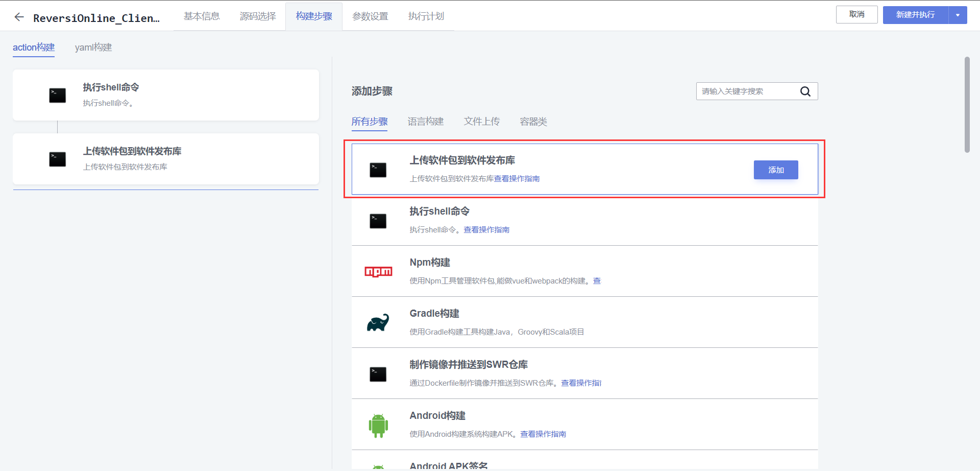This screenshot has height=471, width=980.
Task: Open the dropdown arrow next to 新建并执行
Action: (x=958, y=15)
